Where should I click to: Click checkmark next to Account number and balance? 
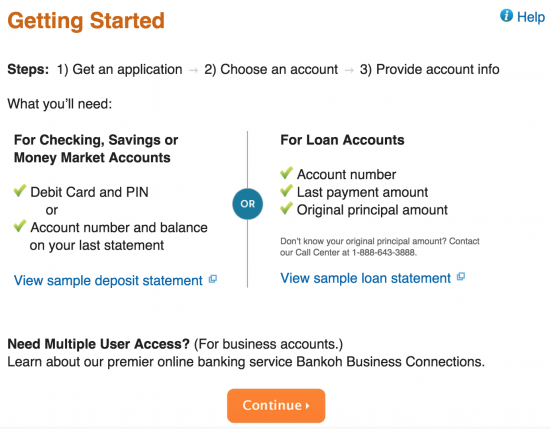pos(20,226)
